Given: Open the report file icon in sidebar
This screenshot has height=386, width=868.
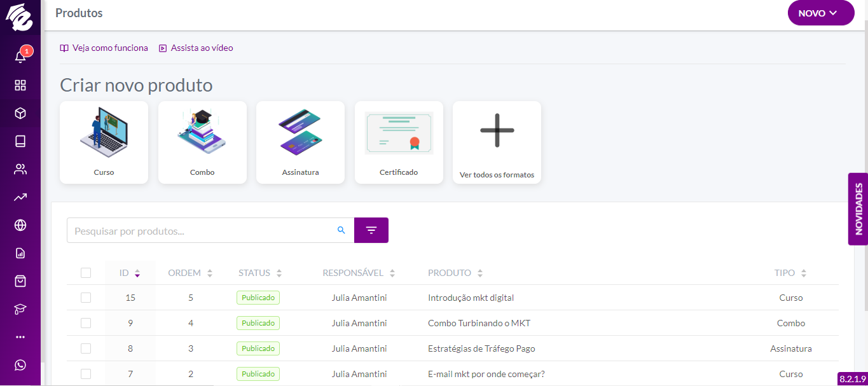Looking at the screenshot, I should point(20,253).
